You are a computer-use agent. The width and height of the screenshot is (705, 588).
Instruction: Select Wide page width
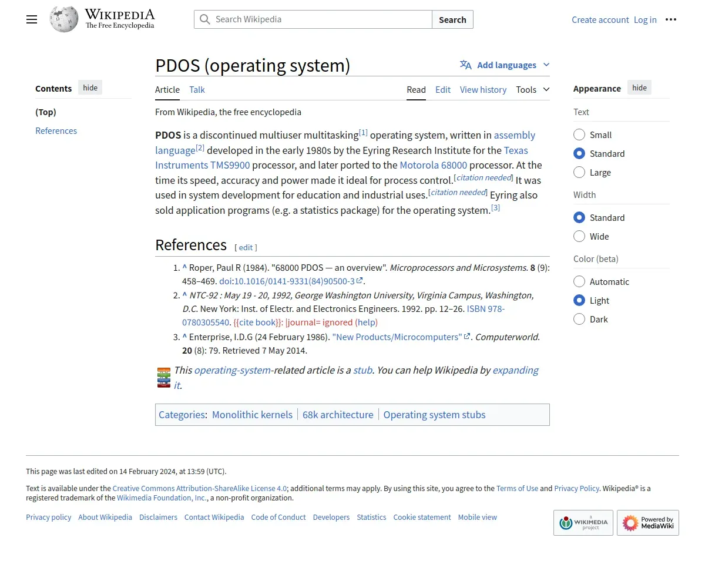[579, 236]
